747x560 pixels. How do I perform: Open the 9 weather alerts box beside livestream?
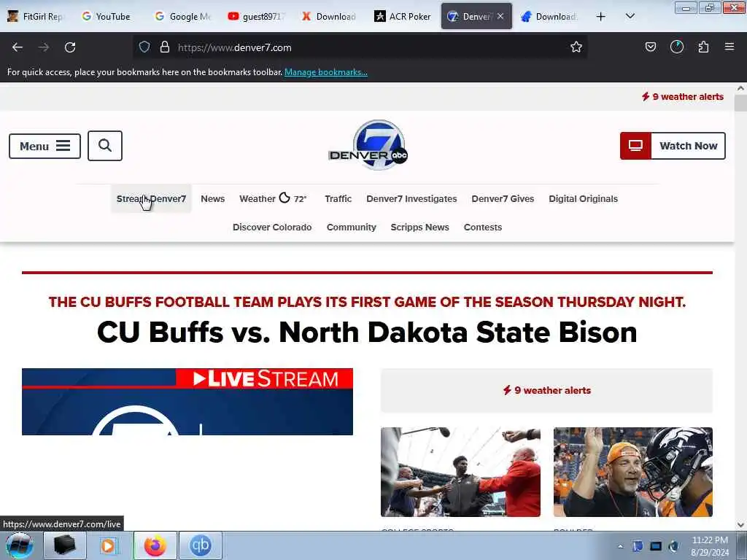click(x=546, y=391)
